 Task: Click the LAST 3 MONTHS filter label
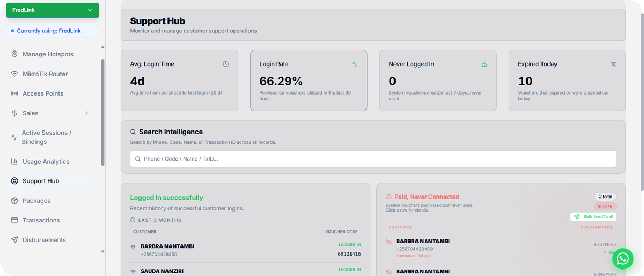pyautogui.click(x=160, y=220)
